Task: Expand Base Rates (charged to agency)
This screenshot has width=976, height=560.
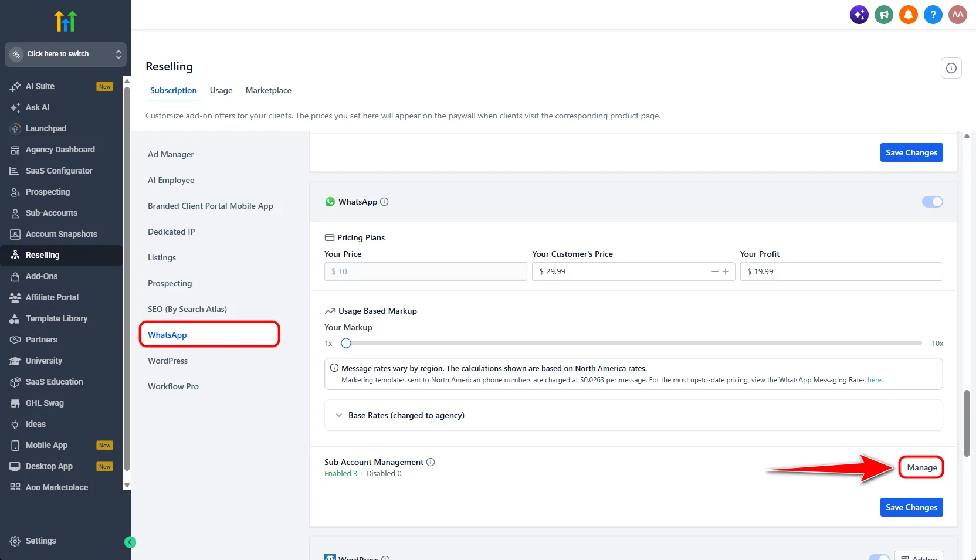Action: [x=633, y=415]
